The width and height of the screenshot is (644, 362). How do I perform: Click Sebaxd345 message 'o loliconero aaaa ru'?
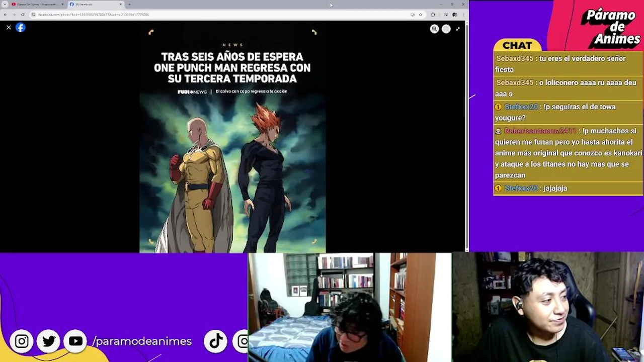point(568,88)
